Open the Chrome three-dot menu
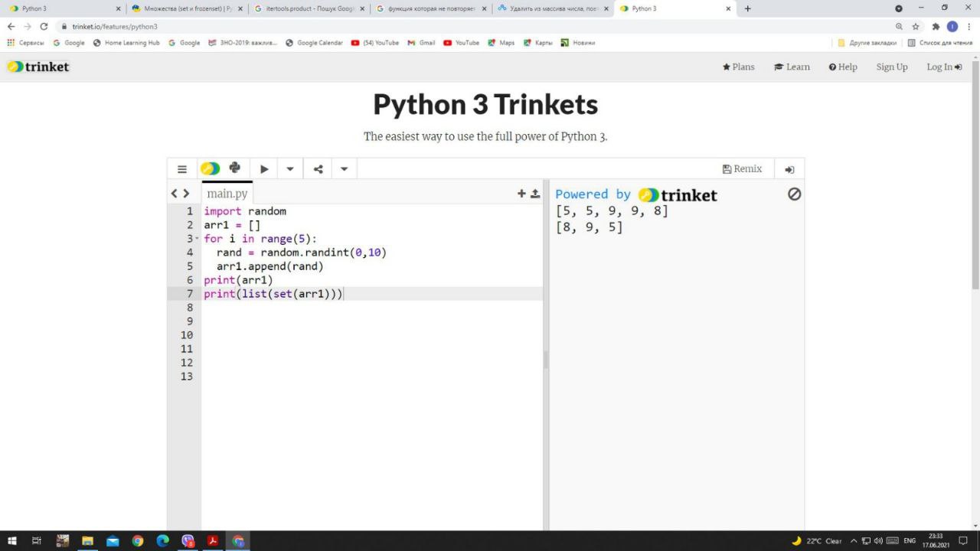The width and height of the screenshot is (980, 551). click(x=969, y=26)
